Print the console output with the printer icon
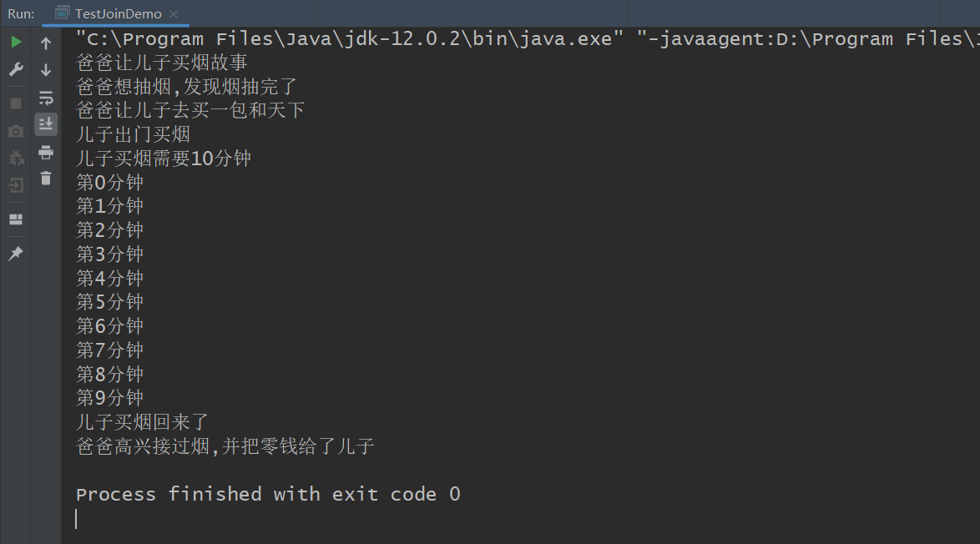This screenshot has width=980, height=544. click(46, 152)
